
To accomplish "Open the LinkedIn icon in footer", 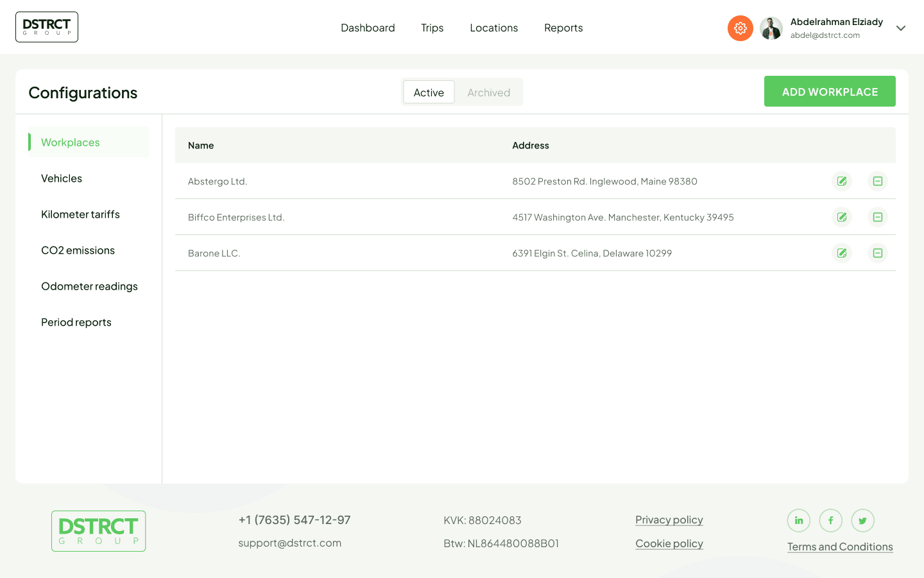I will [x=799, y=521].
